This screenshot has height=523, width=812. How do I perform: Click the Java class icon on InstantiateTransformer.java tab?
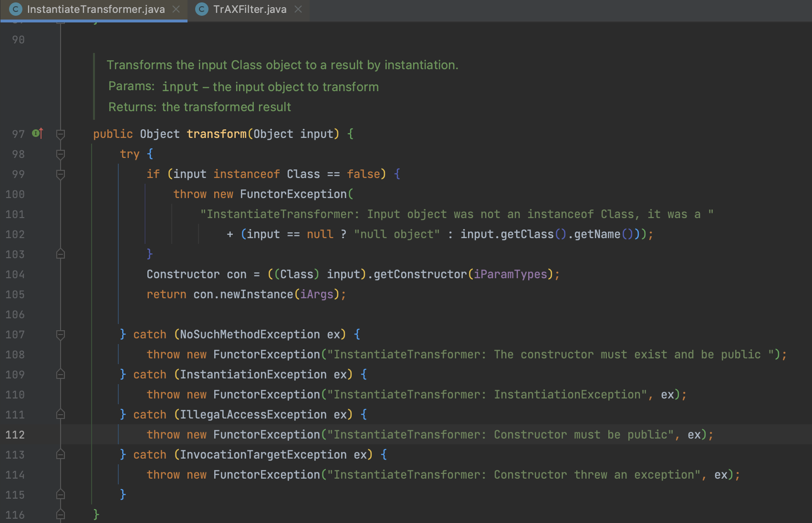pyautogui.click(x=16, y=10)
